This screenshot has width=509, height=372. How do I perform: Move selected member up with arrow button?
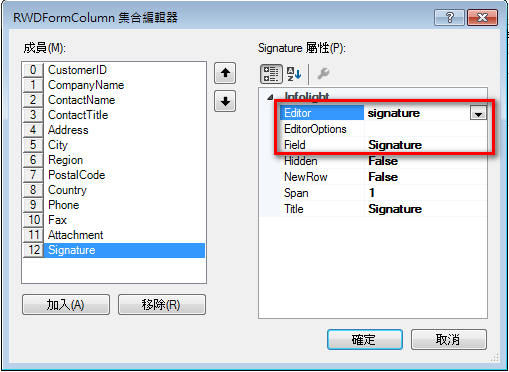point(225,73)
